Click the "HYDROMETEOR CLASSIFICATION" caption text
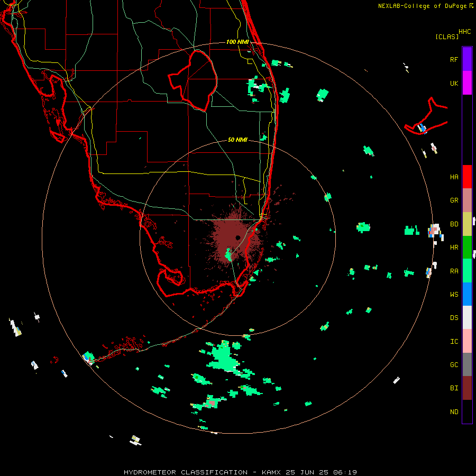Viewport: 476px width, 476px height. (186, 472)
